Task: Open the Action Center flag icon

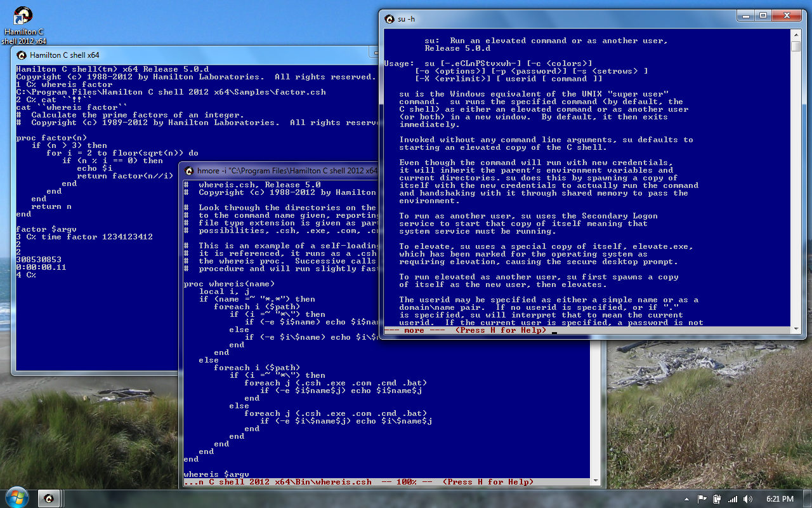Action: tap(702, 499)
